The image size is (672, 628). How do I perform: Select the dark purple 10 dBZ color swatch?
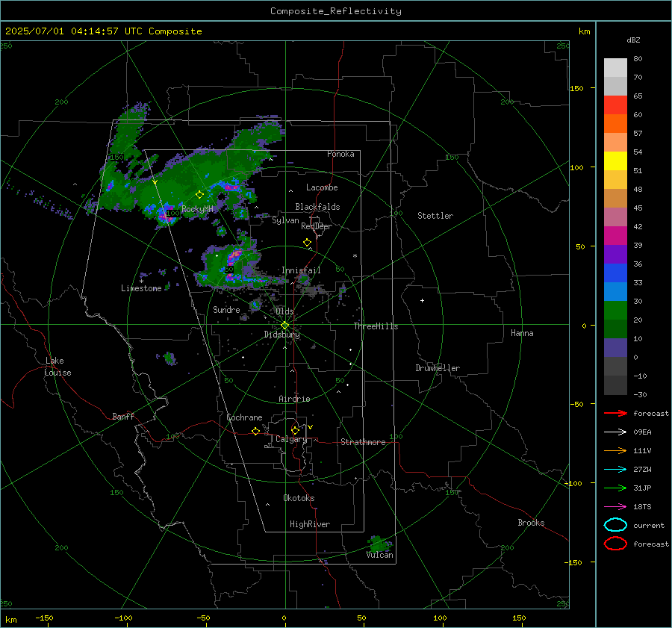(x=615, y=347)
